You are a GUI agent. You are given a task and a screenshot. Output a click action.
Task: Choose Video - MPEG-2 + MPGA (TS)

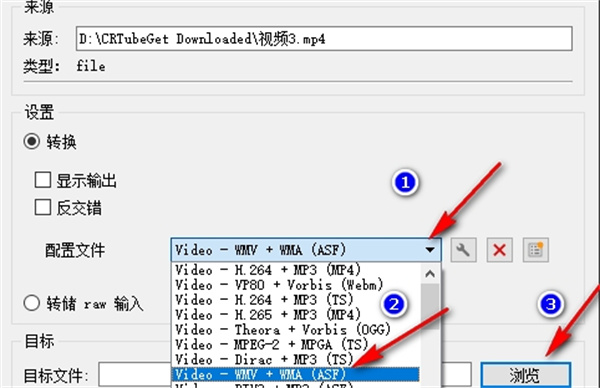[295, 344]
